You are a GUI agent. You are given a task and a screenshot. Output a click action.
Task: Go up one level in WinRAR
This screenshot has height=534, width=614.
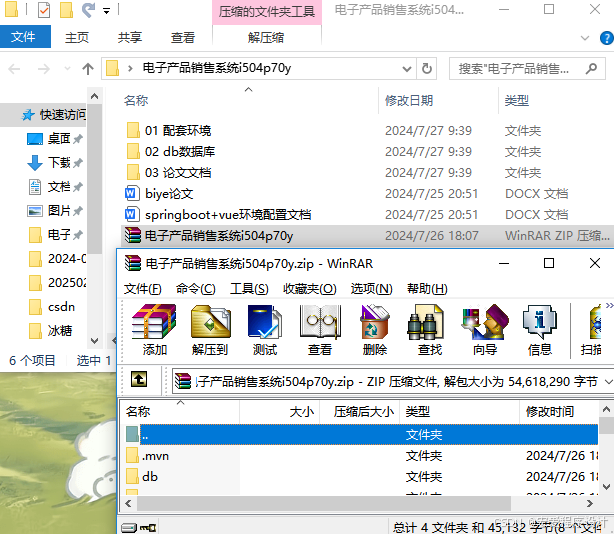coord(139,379)
